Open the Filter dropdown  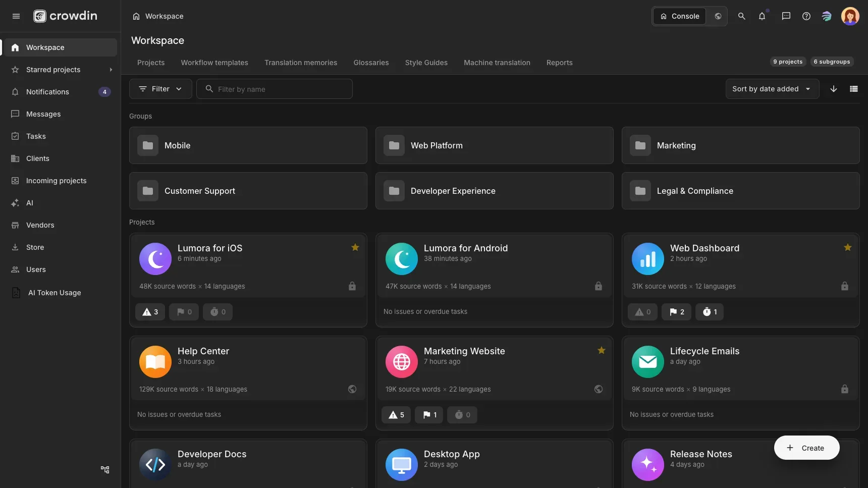(x=160, y=89)
